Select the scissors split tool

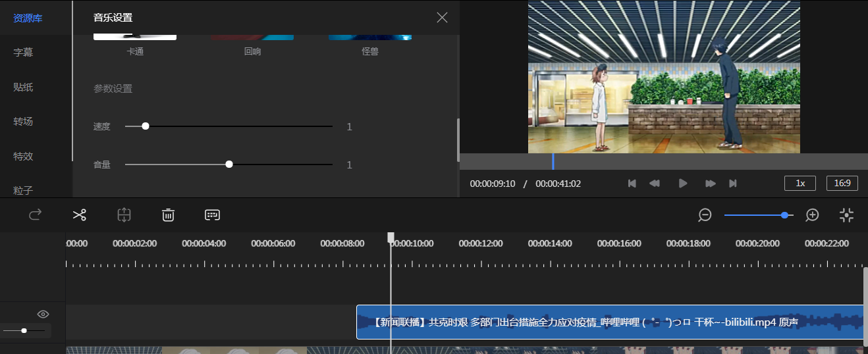tap(80, 215)
